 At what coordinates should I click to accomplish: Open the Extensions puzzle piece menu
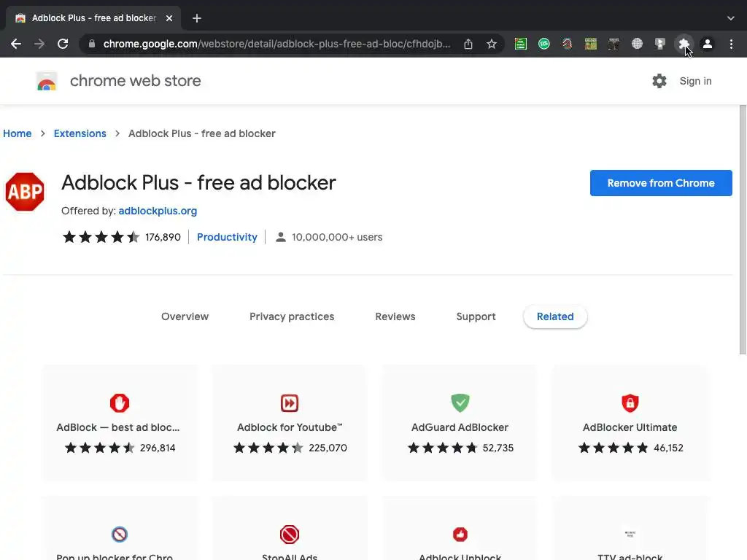684,44
